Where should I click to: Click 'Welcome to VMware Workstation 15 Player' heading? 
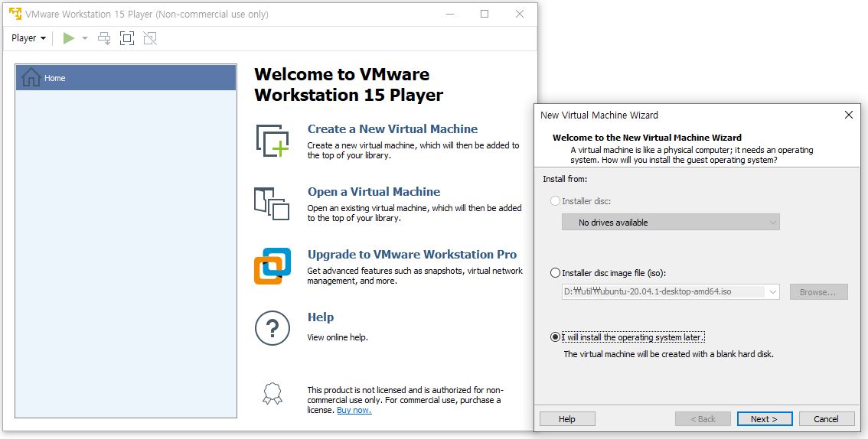[x=349, y=85]
